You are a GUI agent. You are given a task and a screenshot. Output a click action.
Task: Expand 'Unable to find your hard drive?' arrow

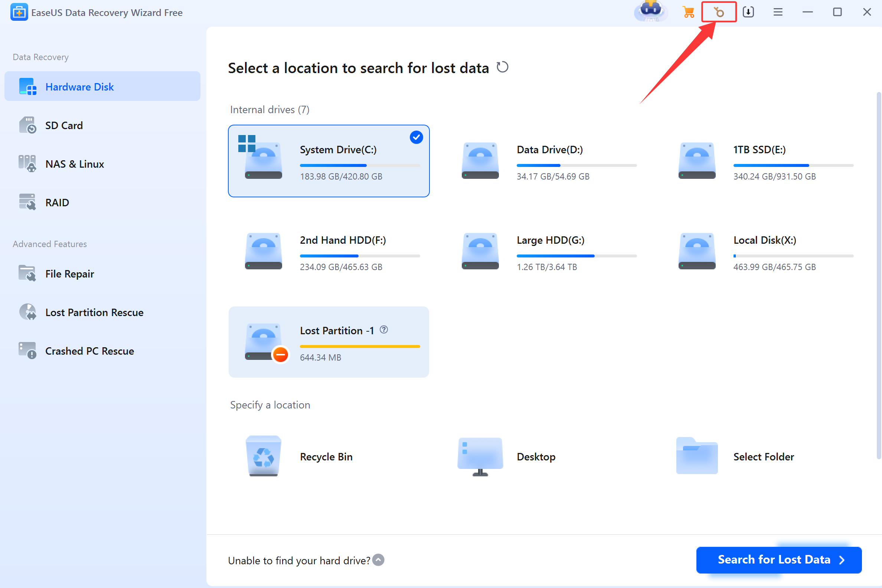click(379, 560)
